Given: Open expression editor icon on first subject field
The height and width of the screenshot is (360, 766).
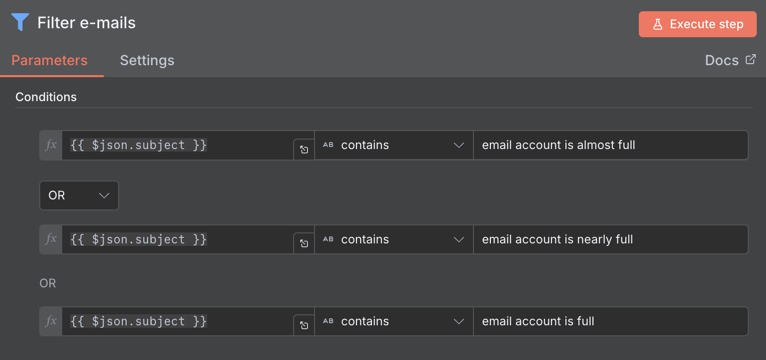Looking at the screenshot, I should pyautogui.click(x=304, y=149).
